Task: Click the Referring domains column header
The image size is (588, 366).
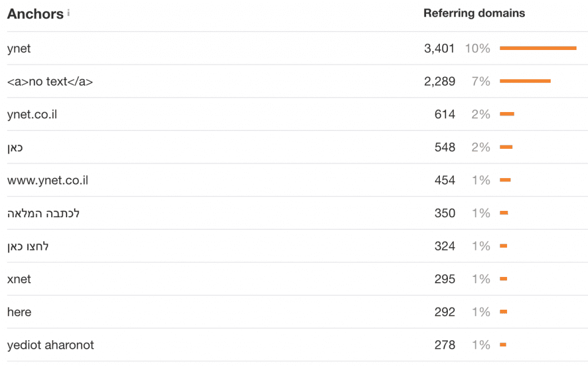Action: [x=474, y=13]
